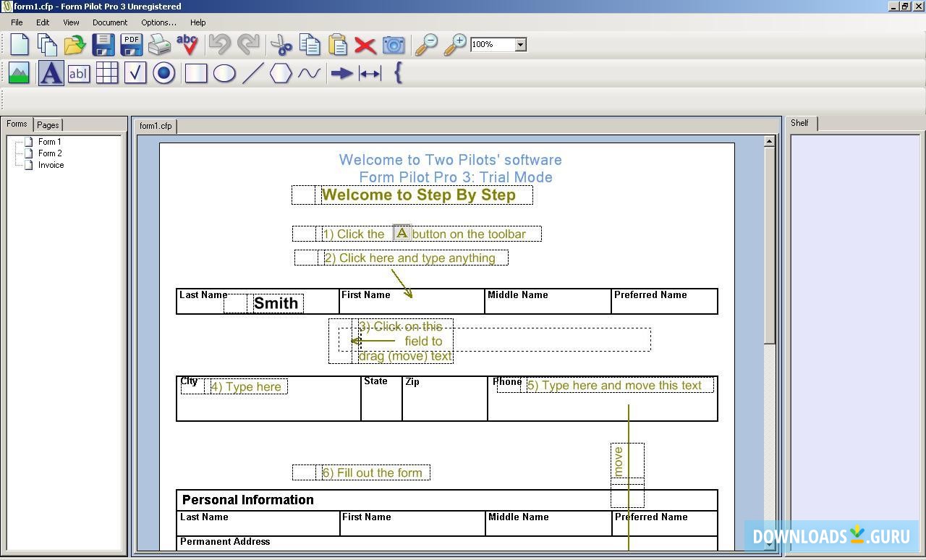Select the form1.cfp document tab
Screen dimensions: 926x560
(x=156, y=126)
